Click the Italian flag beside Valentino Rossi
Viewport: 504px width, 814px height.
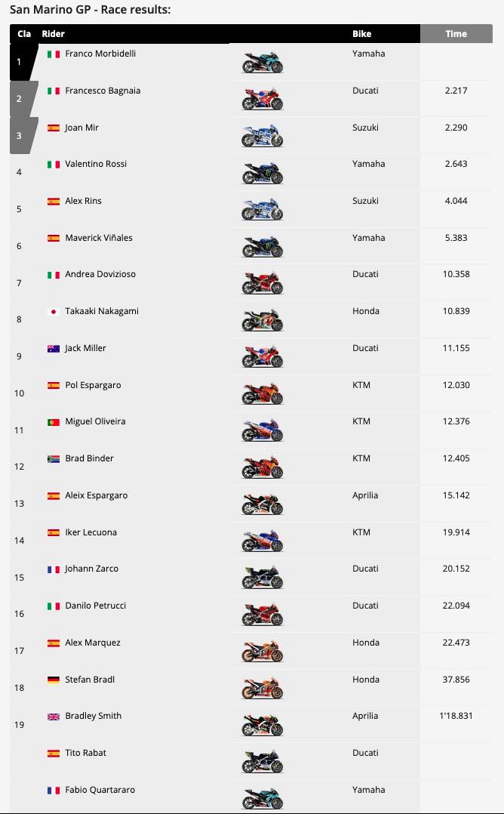coord(54,165)
